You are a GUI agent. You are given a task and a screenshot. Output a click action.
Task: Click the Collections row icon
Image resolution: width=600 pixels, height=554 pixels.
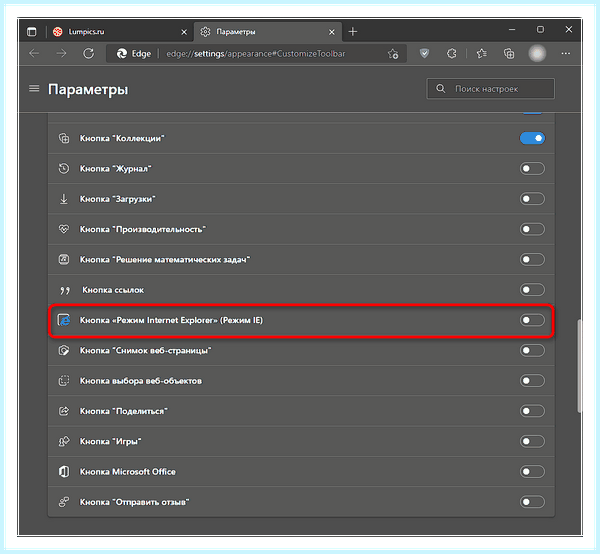[64, 138]
